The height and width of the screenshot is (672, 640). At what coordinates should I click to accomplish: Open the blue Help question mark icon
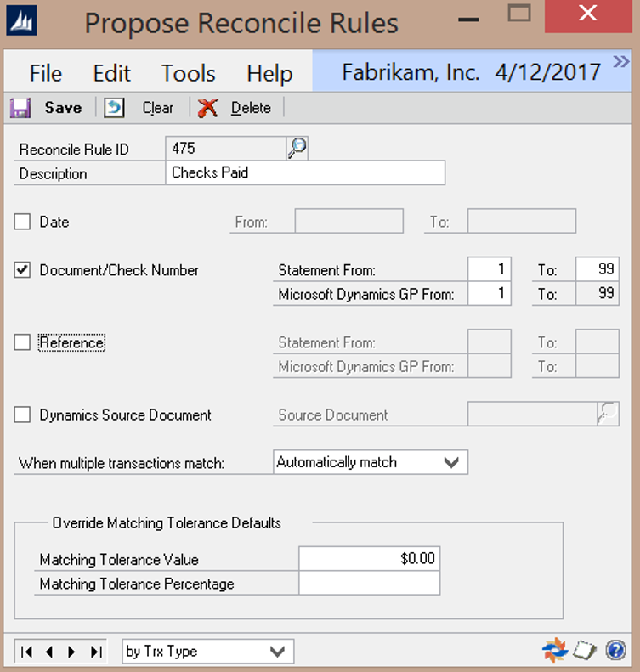(x=615, y=651)
